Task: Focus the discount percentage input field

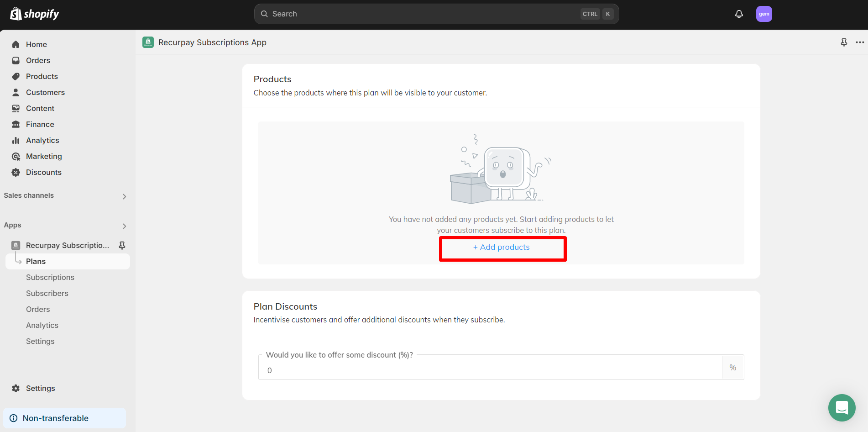Action: pyautogui.click(x=491, y=370)
